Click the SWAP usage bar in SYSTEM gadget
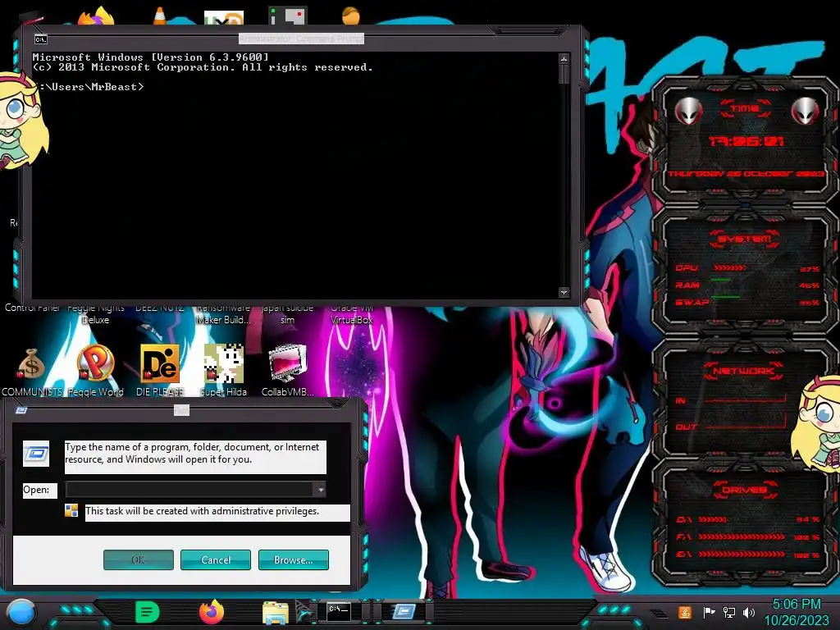 coord(725,297)
